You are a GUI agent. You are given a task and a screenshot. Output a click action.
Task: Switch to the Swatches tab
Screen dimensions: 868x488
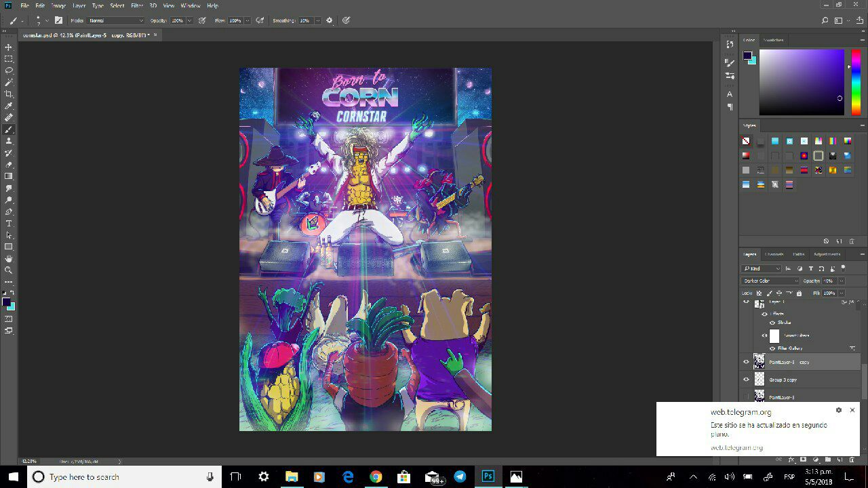(x=774, y=40)
